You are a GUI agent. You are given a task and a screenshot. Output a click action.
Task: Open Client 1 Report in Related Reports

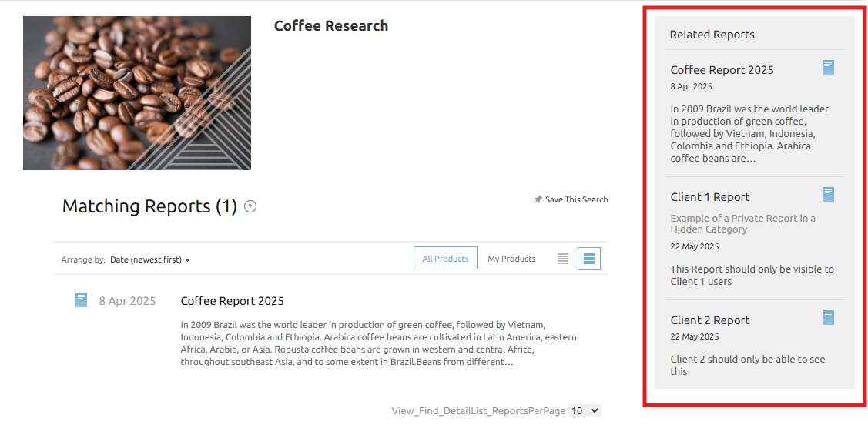709,197
